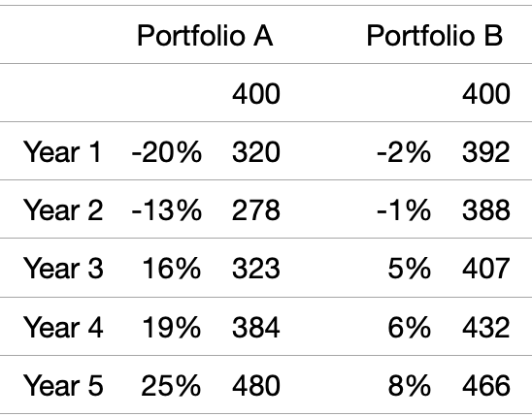This screenshot has height=417, width=532.
Task: Select the Portfolio A header cell
Action: coord(205,36)
